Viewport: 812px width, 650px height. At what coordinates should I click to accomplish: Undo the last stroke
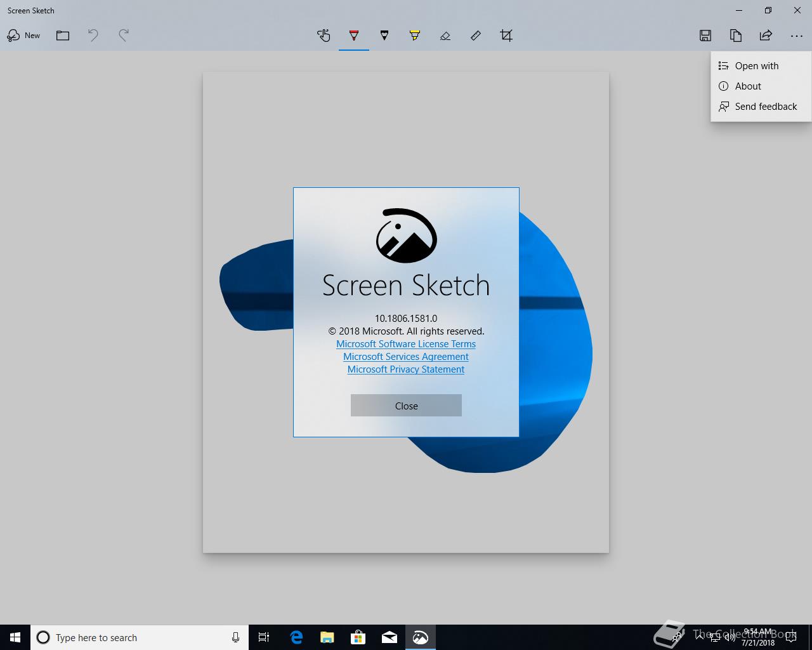click(x=93, y=36)
